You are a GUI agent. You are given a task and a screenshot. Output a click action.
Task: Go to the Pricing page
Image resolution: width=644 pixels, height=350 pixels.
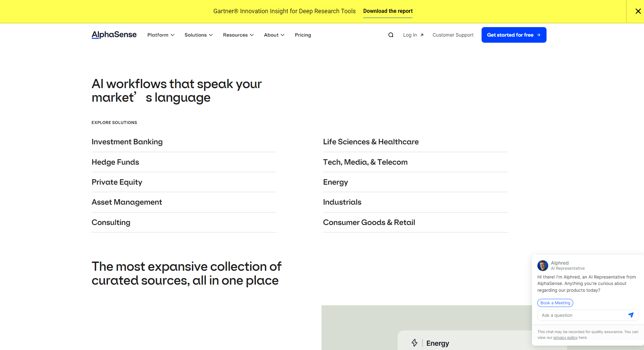(303, 35)
